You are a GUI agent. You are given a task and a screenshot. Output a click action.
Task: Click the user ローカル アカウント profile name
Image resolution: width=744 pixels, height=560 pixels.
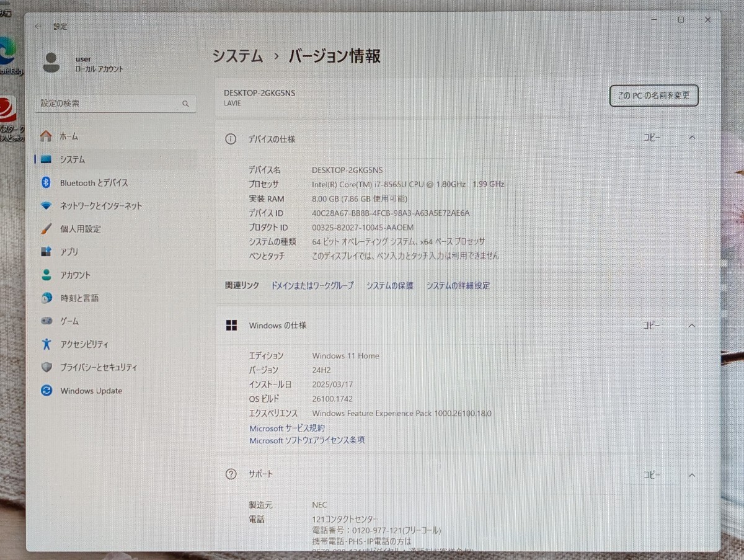(x=99, y=64)
